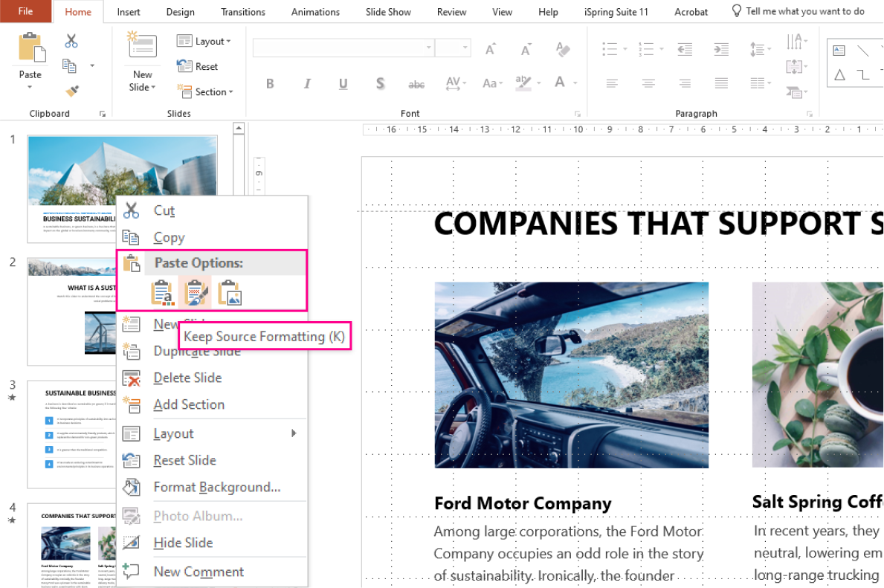Justify the text

tap(721, 83)
